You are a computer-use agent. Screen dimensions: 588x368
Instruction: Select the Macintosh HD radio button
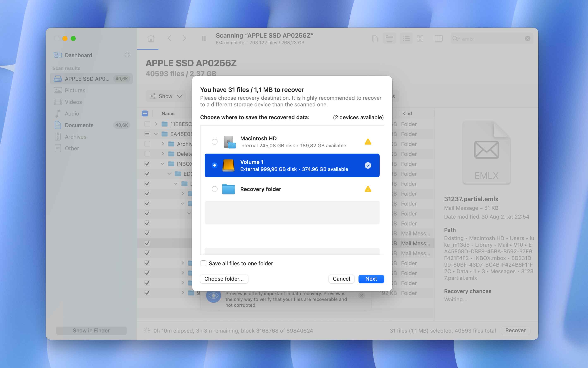point(214,142)
